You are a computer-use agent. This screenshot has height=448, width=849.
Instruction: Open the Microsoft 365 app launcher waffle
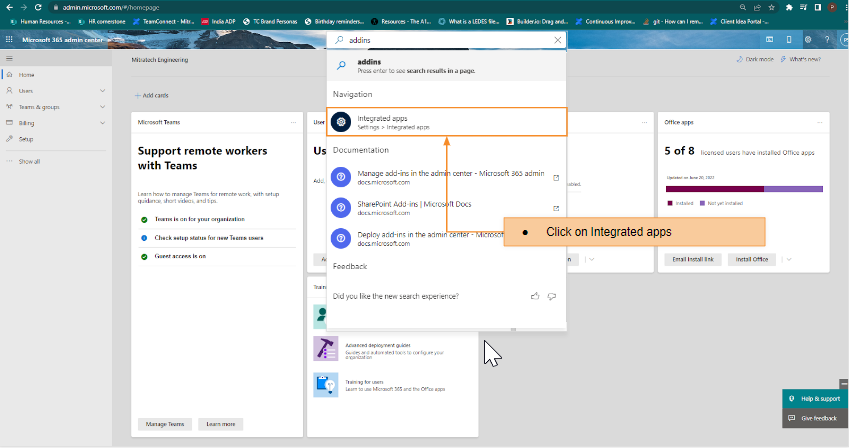(9, 40)
